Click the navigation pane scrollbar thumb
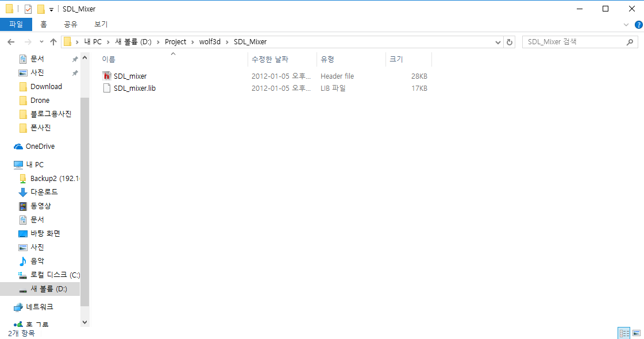This screenshot has height=339, width=644. tap(84, 201)
